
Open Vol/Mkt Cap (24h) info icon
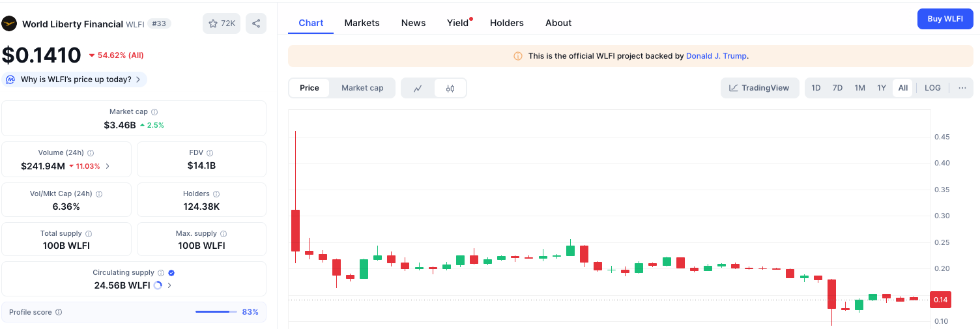pos(99,194)
